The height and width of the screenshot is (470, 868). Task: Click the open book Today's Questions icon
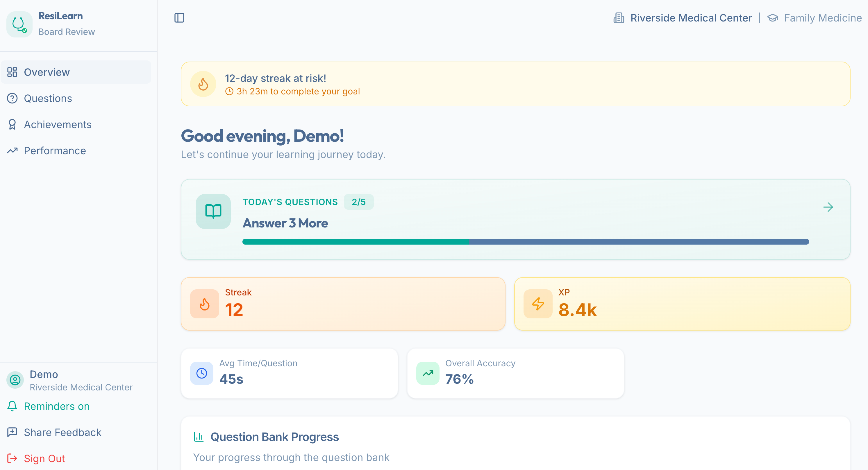tap(213, 211)
